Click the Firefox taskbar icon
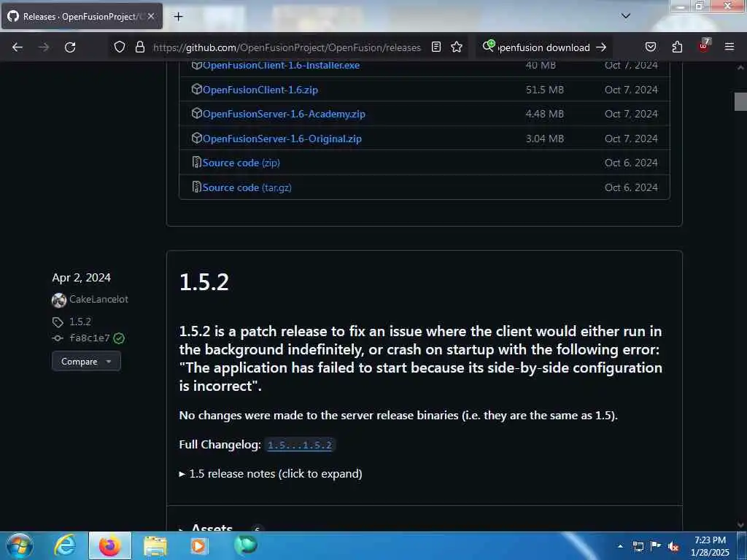Viewport: 747px width, 560px height. (110, 545)
